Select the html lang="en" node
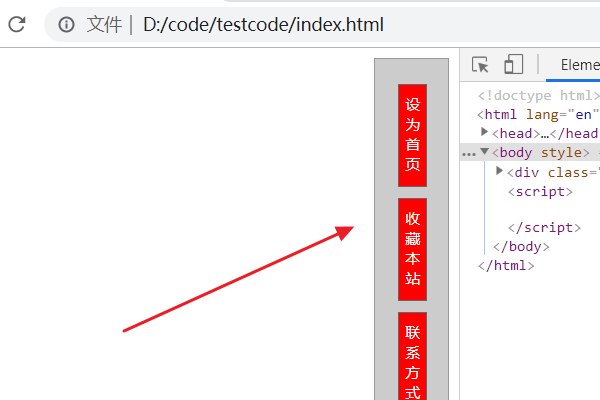The image size is (600, 400). (x=538, y=114)
